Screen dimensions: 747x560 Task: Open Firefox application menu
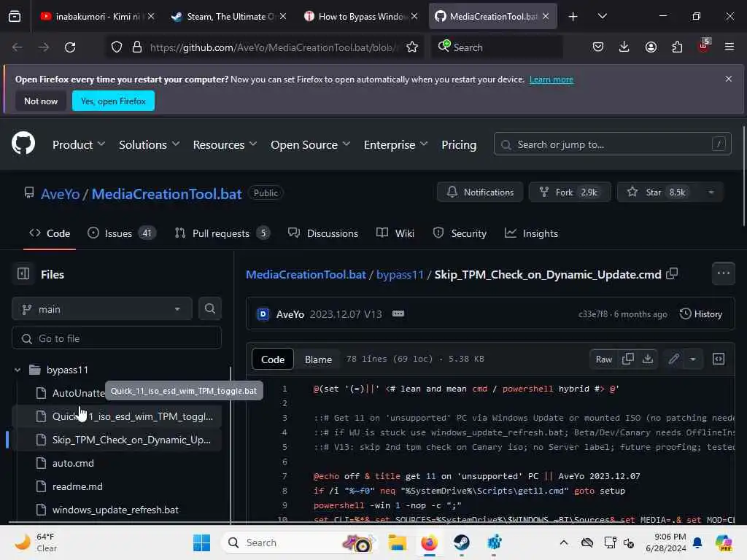[x=729, y=47]
